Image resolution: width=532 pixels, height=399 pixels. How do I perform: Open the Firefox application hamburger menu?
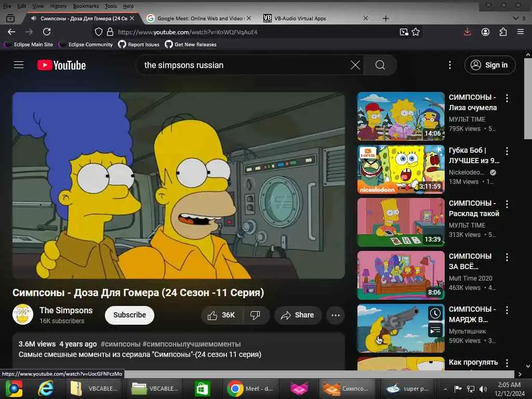click(x=521, y=32)
